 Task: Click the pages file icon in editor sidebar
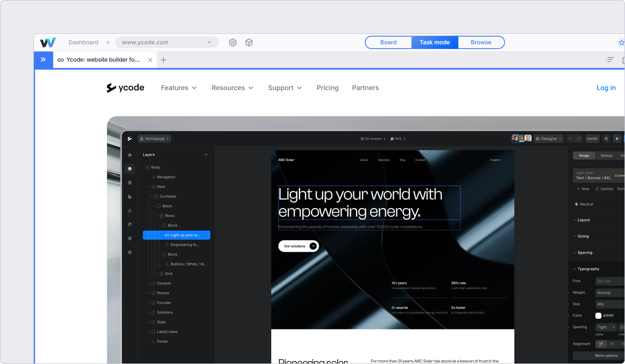(x=130, y=197)
